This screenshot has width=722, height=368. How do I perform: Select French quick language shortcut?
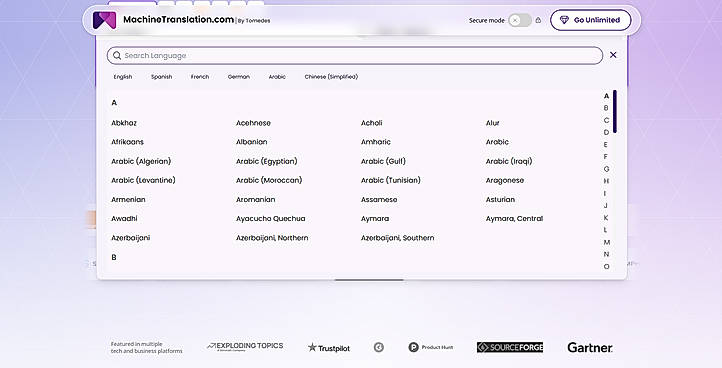200,77
